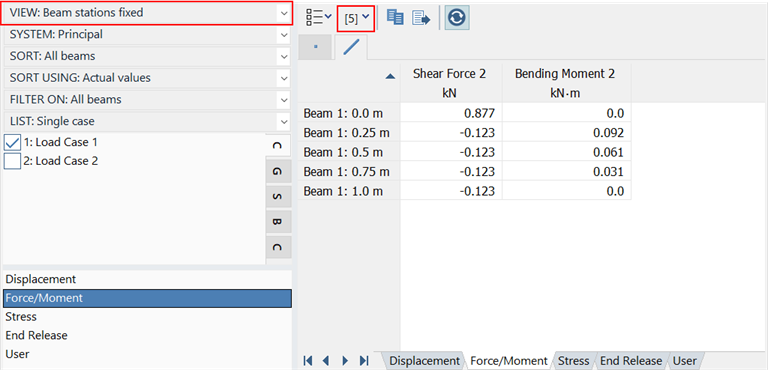Open VIEW: Beam stations fixed dropdown
The image size is (768, 370).
point(147,13)
